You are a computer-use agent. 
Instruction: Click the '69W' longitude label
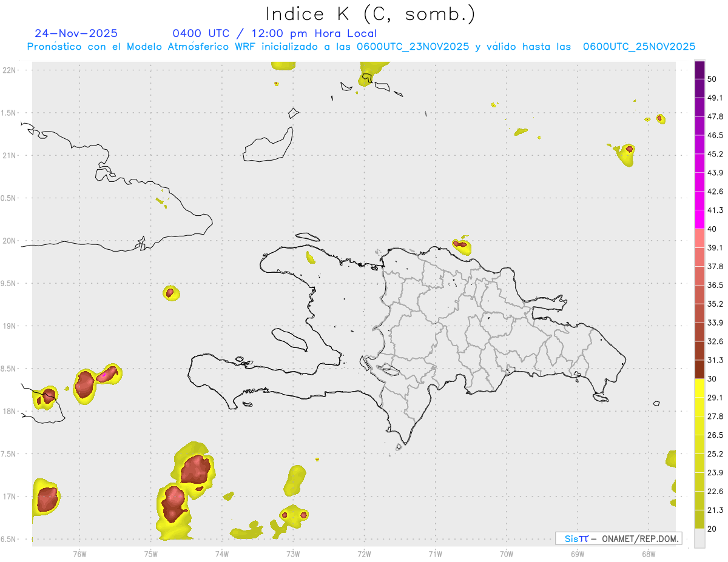pos(578,554)
